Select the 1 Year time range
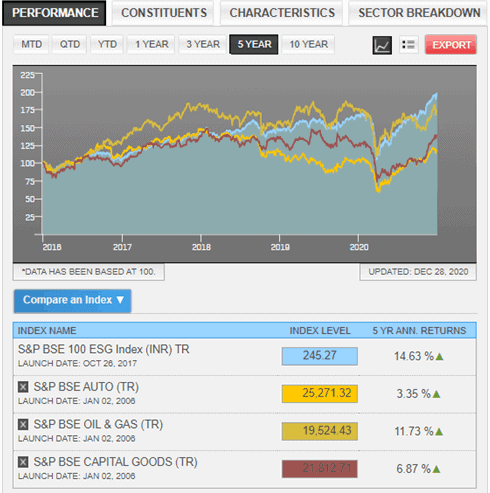This screenshot has width=490, height=493. click(151, 44)
